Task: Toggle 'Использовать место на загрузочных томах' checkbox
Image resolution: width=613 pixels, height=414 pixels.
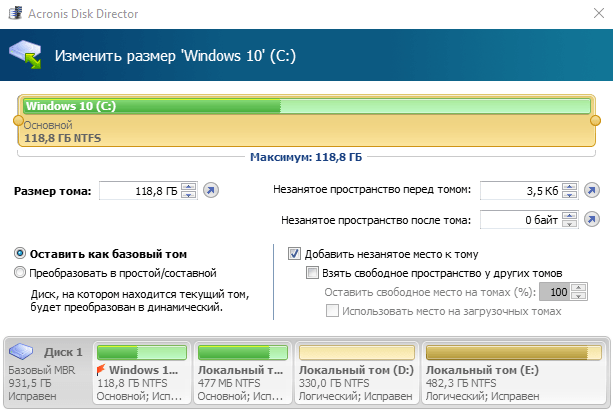Action: point(332,311)
